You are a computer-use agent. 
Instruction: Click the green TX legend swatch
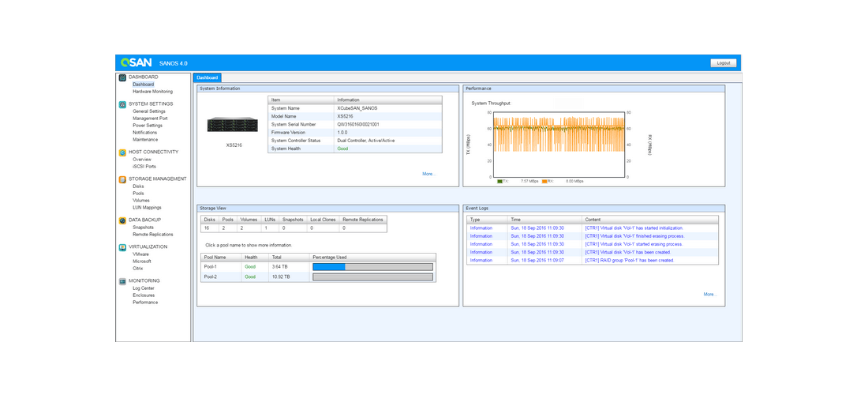pos(499,181)
